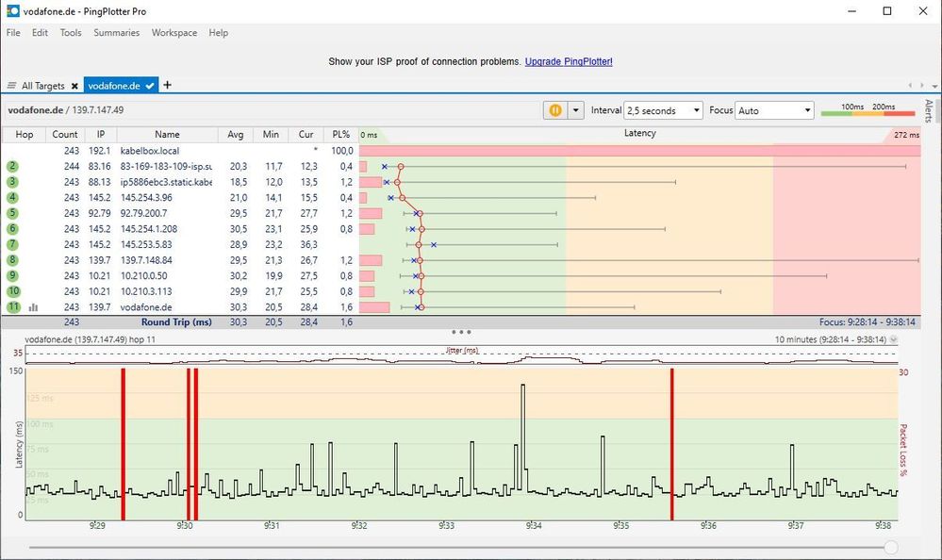Screen dimensions: 942x560
Task: Click the PingPlotter app icon in title bar
Action: [10, 10]
